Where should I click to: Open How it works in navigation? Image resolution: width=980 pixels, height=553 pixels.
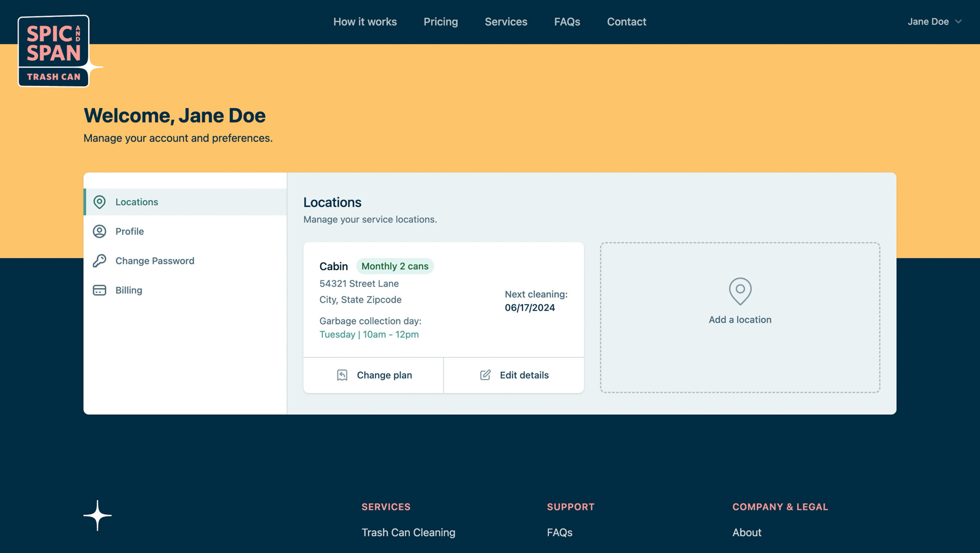coord(365,22)
